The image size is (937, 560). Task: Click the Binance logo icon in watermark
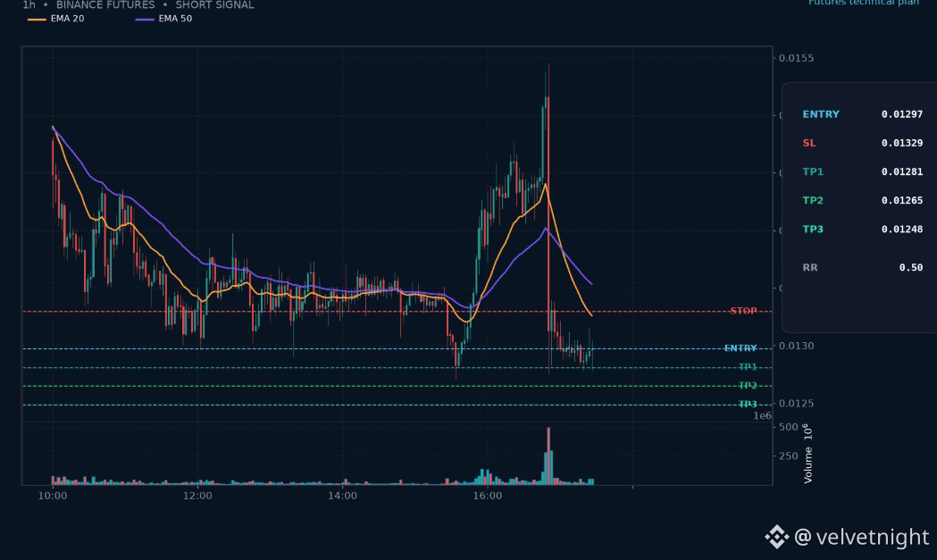(x=777, y=537)
